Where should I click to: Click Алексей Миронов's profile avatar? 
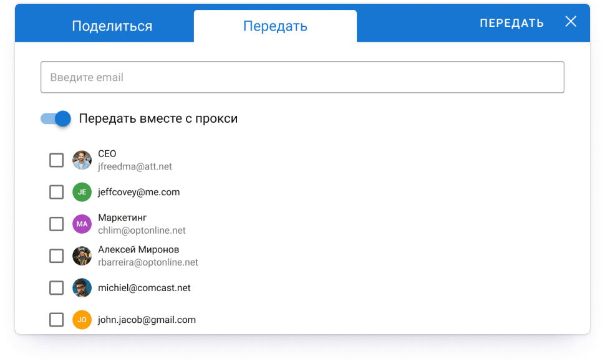(x=82, y=256)
